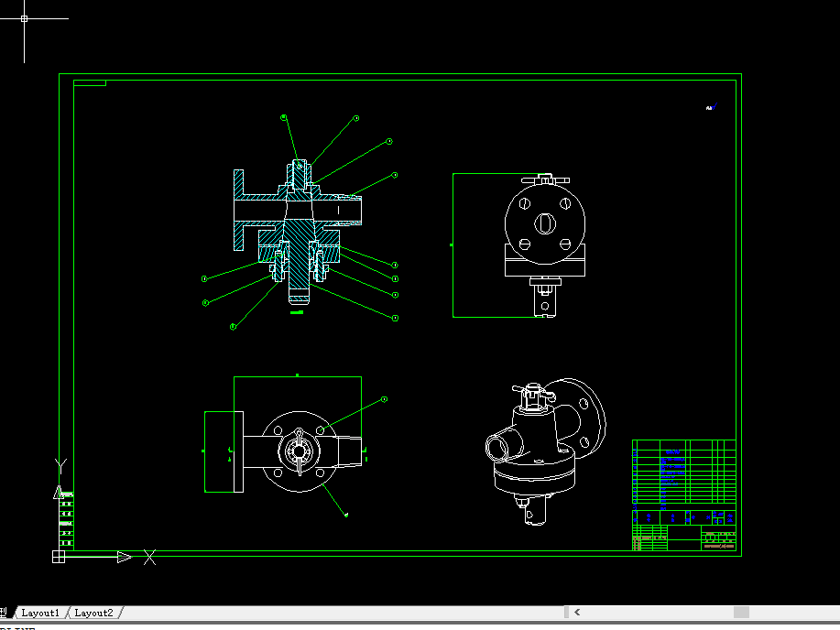
Task: Select the top plan view of the valve
Action: (x=298, y=451)
